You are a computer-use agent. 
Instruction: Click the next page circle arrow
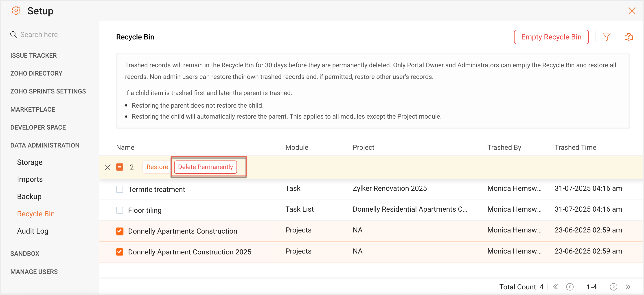pyautogui.click(x=613, y=287)
